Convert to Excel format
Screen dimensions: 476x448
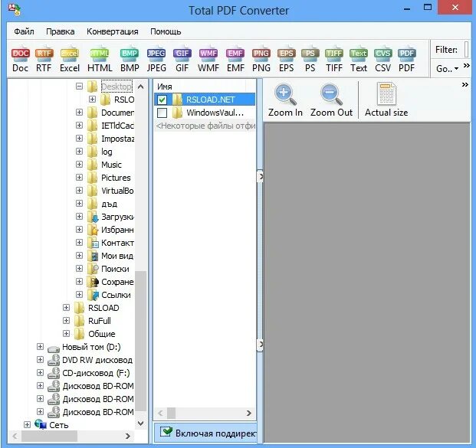point(70,60)
